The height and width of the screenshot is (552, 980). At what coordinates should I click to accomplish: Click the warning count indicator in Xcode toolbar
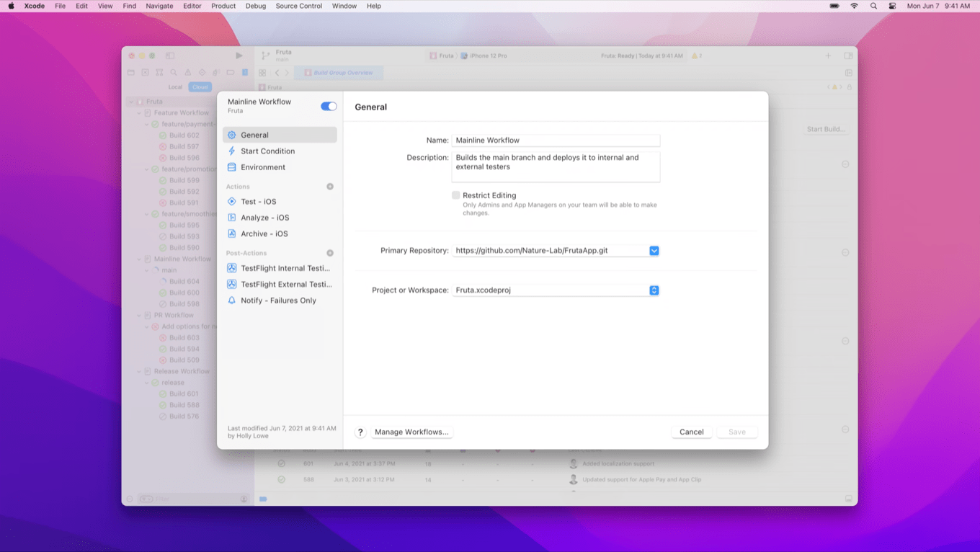tap(697, 55)
